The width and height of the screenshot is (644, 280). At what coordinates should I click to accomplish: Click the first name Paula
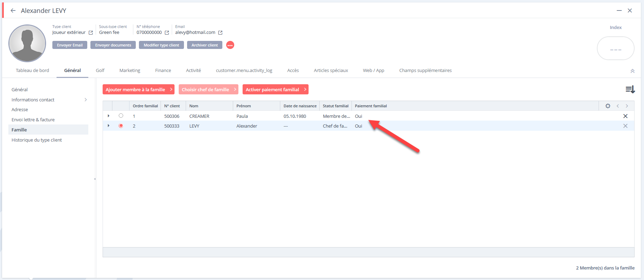[x=242, y=116]
